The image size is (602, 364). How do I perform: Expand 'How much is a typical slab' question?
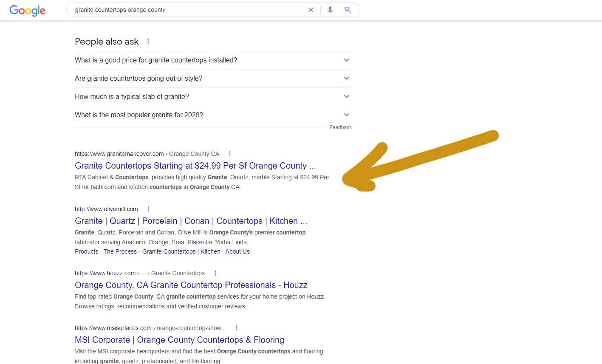[213, 97]
